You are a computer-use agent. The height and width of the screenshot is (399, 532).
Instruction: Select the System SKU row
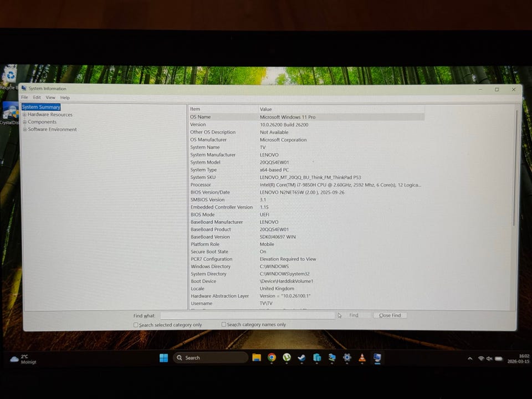click(x=306, y=177)
